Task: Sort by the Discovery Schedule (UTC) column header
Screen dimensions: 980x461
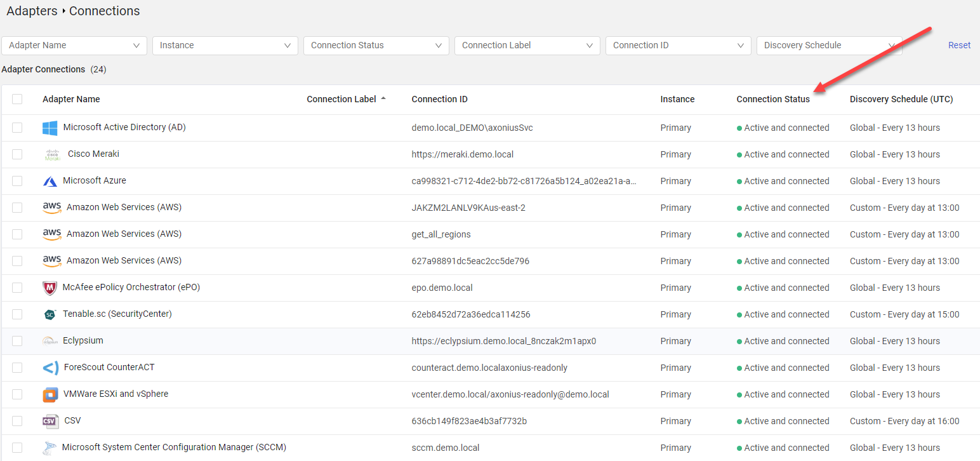Action: 901,99
